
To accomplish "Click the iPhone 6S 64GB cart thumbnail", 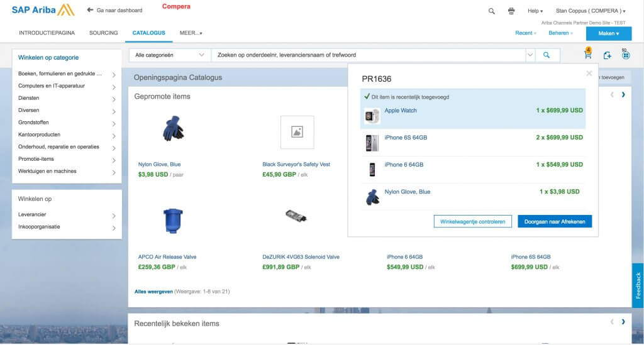I will [372, 143].
